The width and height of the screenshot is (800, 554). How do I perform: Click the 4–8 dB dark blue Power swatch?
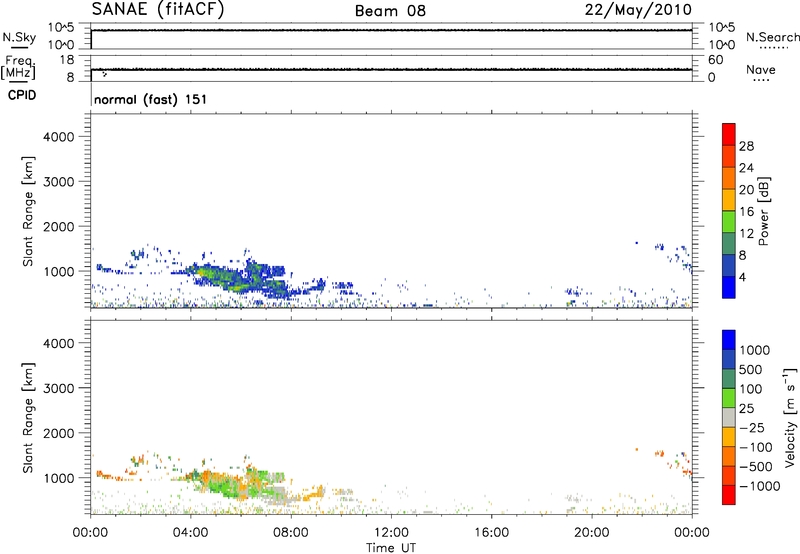(729, 266)
